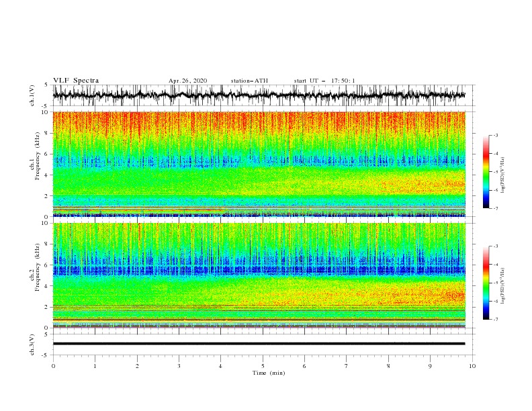
Task: Click inside the ch.1 spectrogram plot
Action: (259, 164)
